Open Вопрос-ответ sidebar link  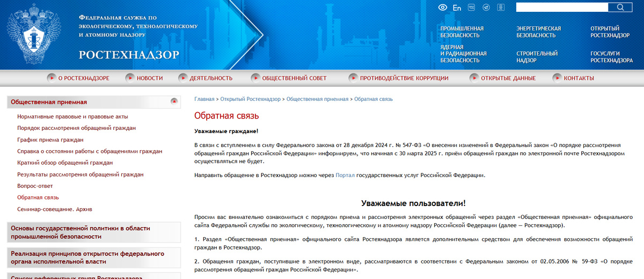35,186
